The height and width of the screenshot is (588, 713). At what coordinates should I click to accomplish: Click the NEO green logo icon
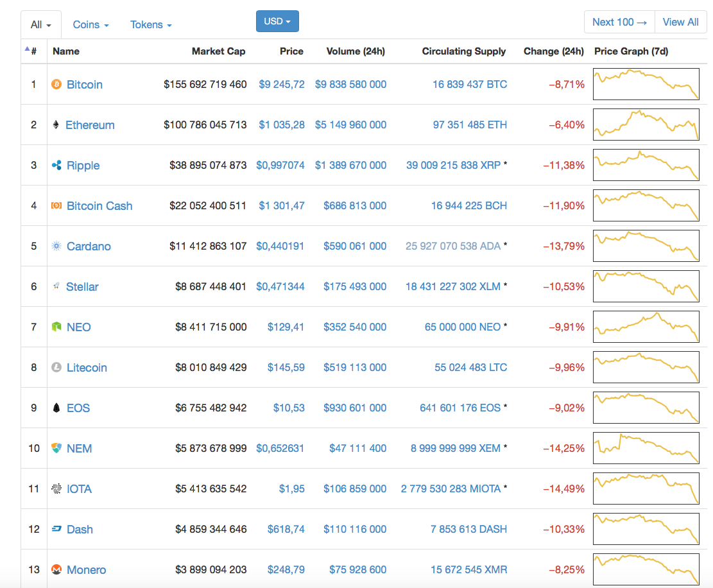[x=56, y=327]
